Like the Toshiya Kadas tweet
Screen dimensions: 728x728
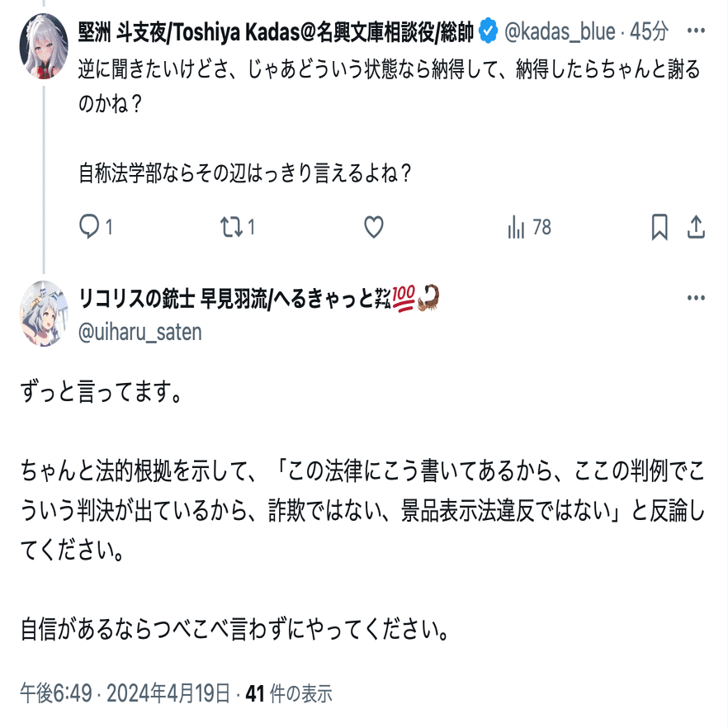(374, 227)
